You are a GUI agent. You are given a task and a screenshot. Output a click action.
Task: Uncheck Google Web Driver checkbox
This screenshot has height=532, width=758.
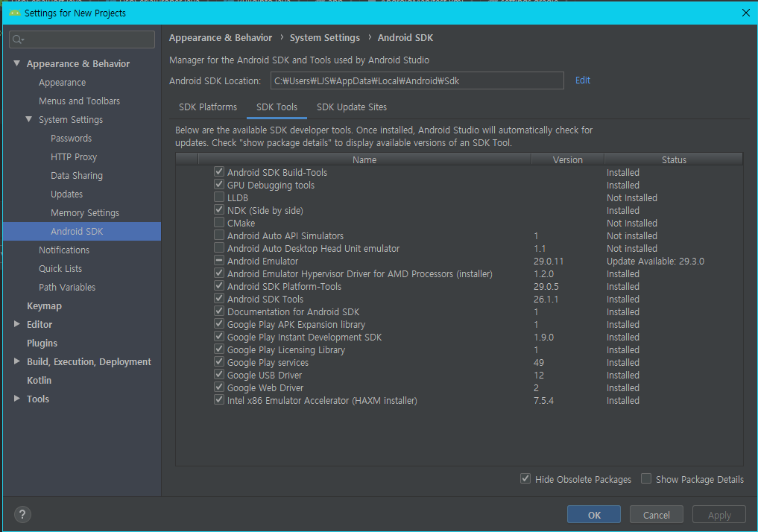(x=219, y=387)
